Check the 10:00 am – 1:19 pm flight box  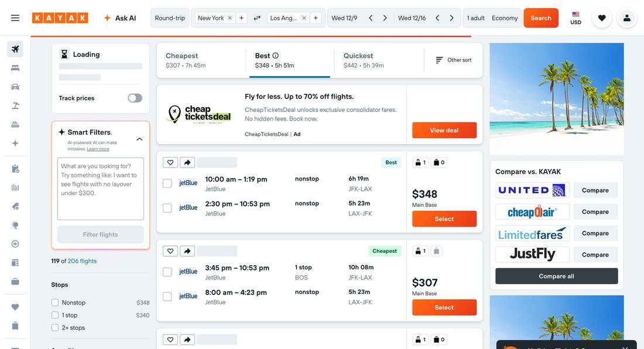click(x=167, y=183)
